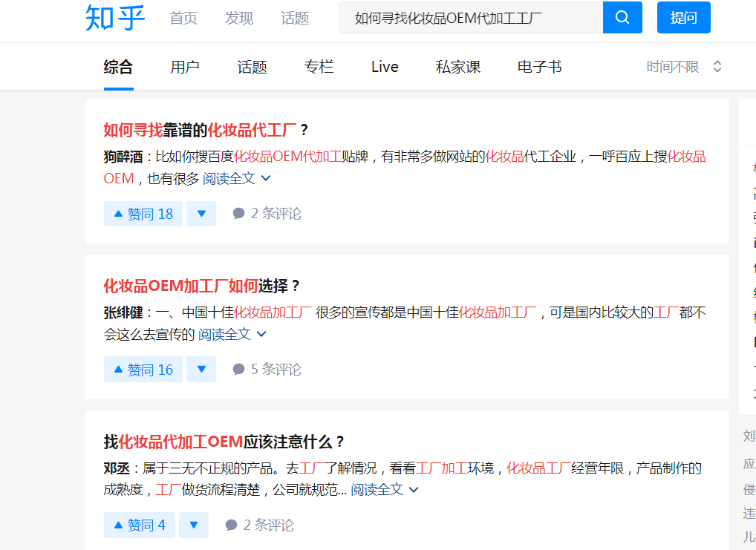The height and width of the screenshot is (550, 756).
Task: Click the blue search magnifier icon
Action: 622,17
